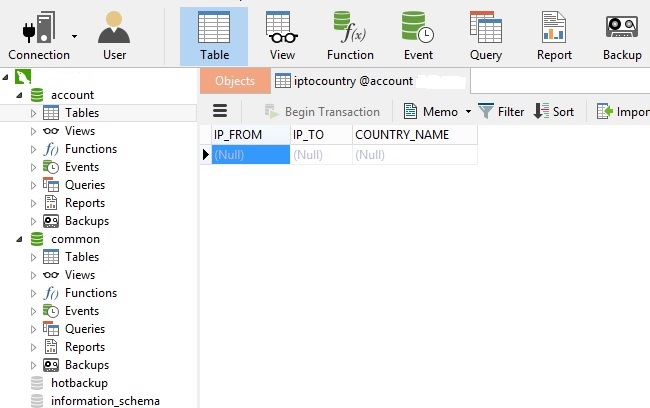Click the IP_FROM null cell

tap(251, 155)
